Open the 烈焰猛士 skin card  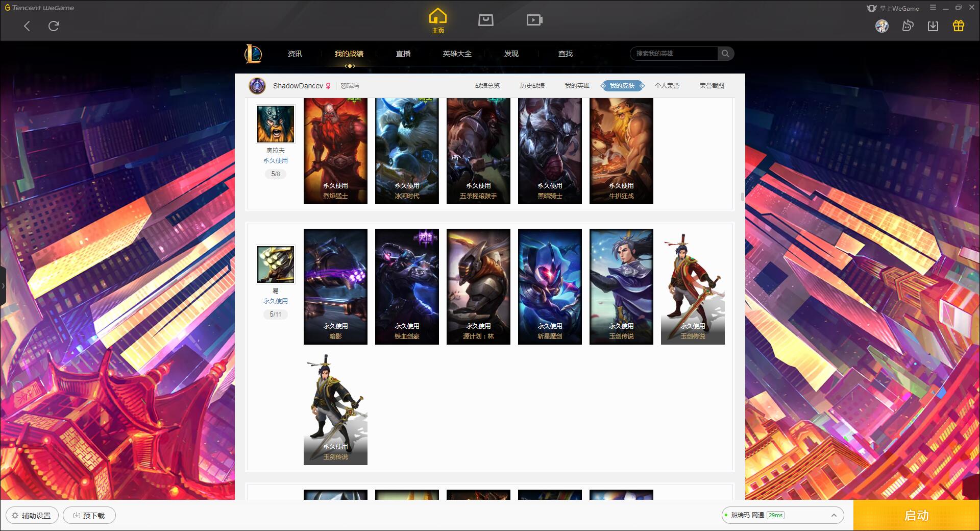(335, 151)
